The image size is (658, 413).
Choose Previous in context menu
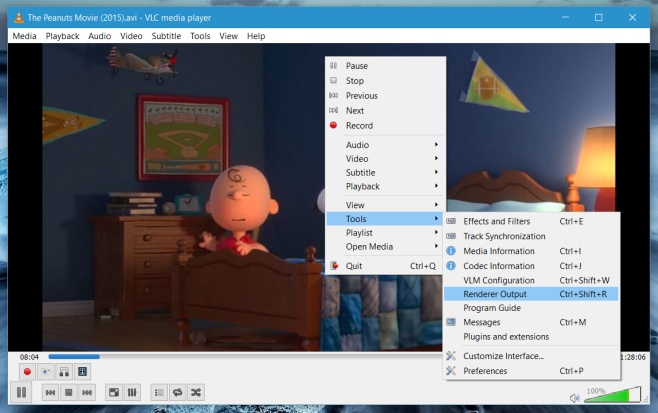tap(385, 96)
